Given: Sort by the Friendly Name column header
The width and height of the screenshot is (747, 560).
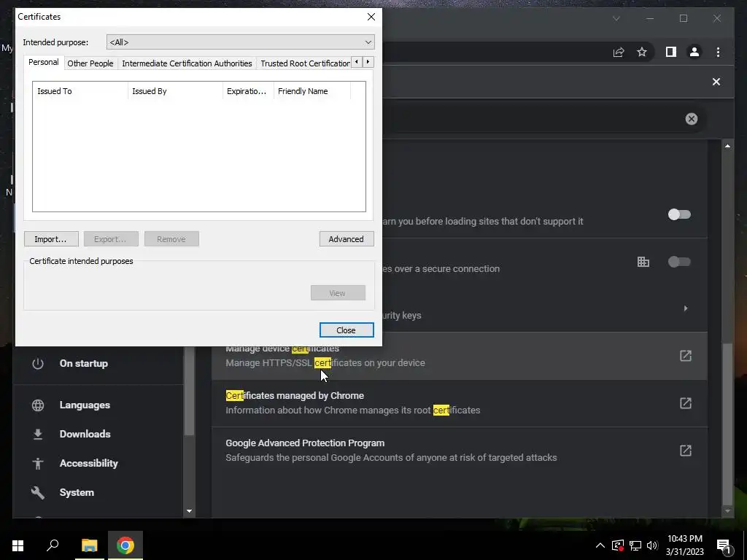Looking at the screenshot, I should (312, 91).
